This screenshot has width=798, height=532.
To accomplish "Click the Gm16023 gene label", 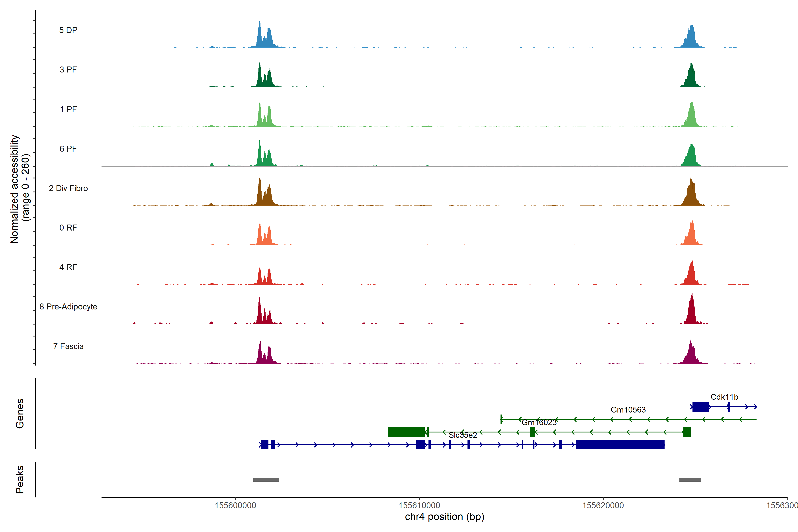I will pos(539,422).
